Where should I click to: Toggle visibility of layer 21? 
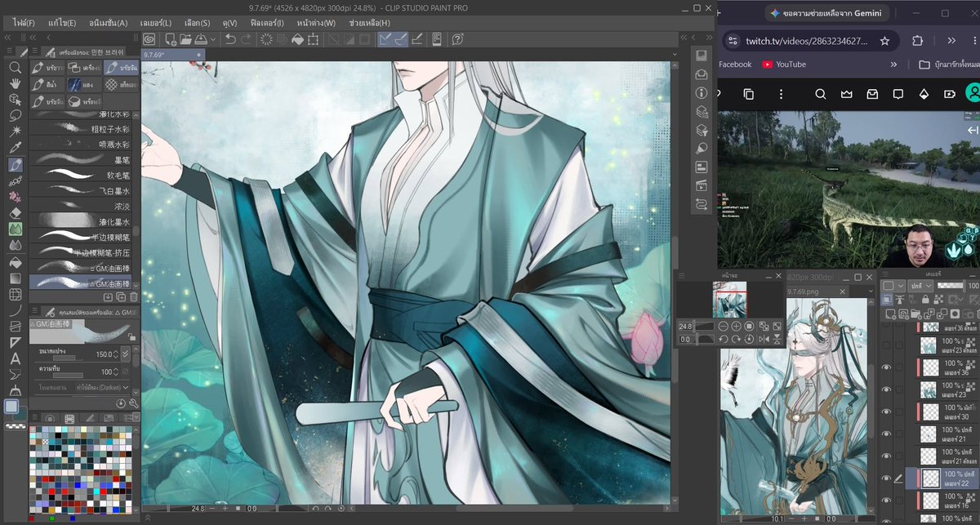tap(887, 434)
